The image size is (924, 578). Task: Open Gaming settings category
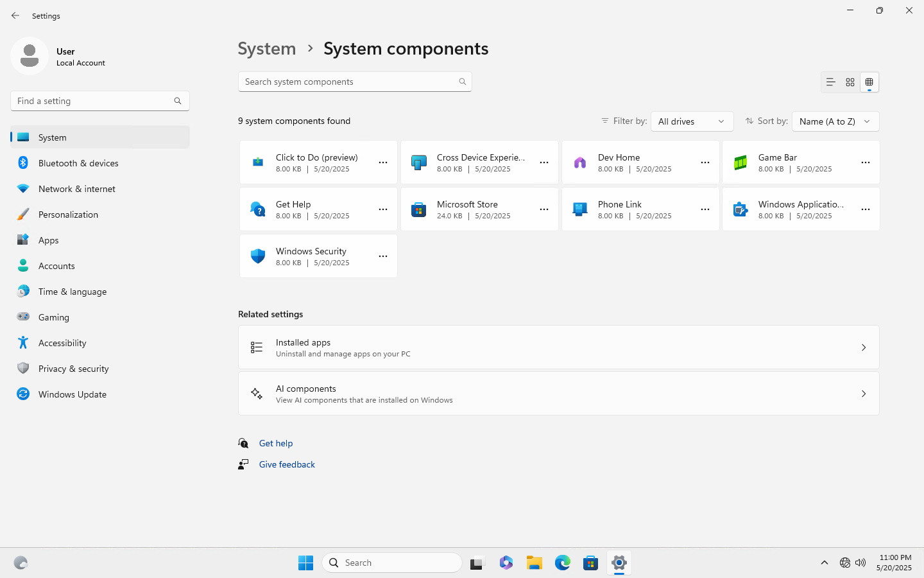[x=100, y=317]
